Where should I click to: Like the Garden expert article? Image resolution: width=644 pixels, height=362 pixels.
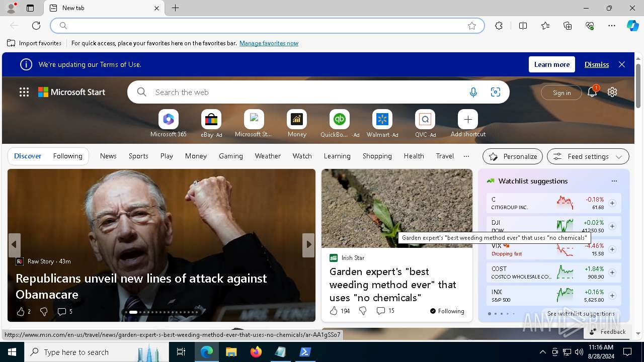(x=334, y=311)
